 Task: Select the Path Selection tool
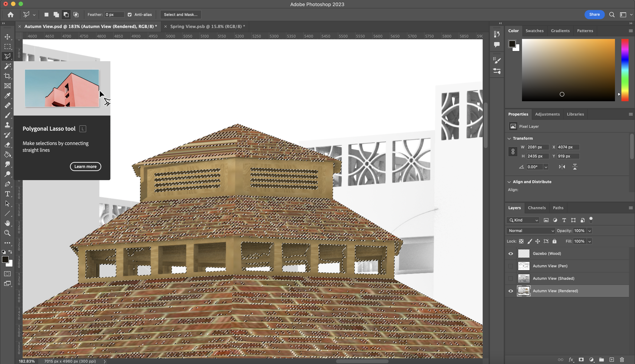coord(7,204)
